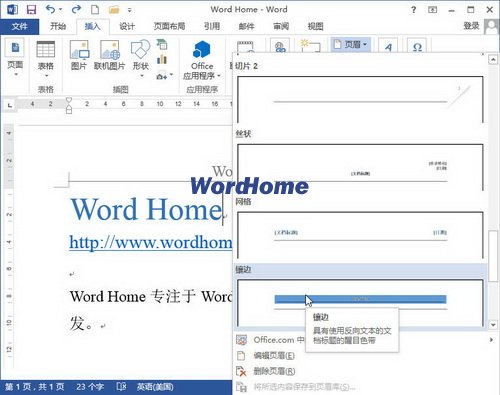
Task: Insert a picture with 图片 button
Action: 79,55
